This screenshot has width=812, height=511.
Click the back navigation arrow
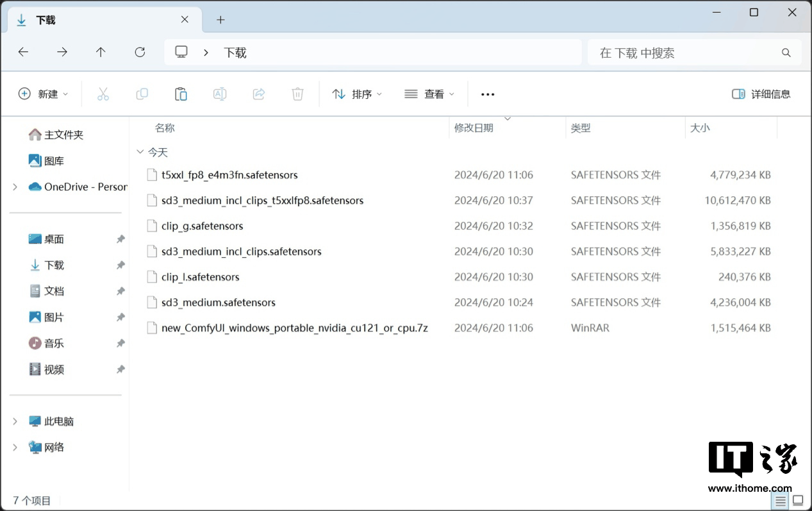[x=24, y=52]
